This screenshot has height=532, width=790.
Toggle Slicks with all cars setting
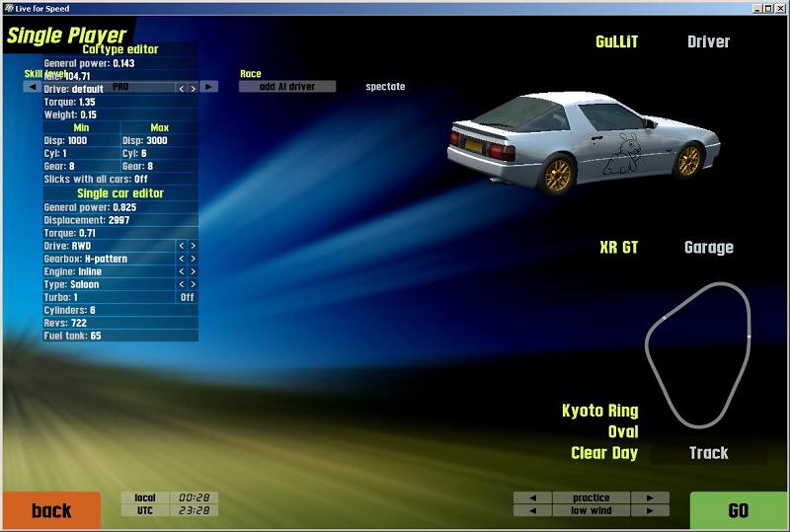[120, 179]
